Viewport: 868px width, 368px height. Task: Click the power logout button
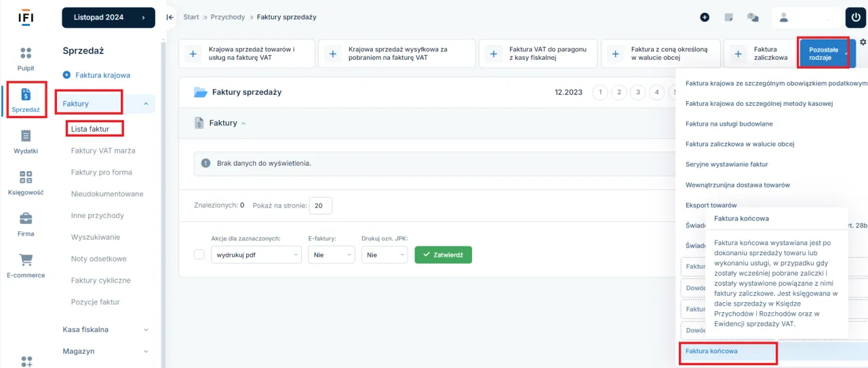tap(855, 18)
